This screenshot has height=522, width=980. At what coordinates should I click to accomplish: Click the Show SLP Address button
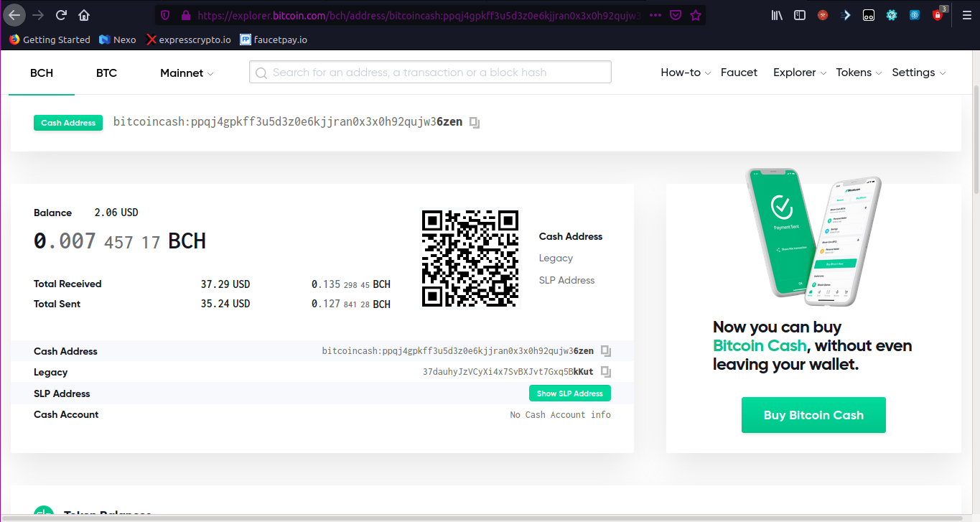pos(570,393)
